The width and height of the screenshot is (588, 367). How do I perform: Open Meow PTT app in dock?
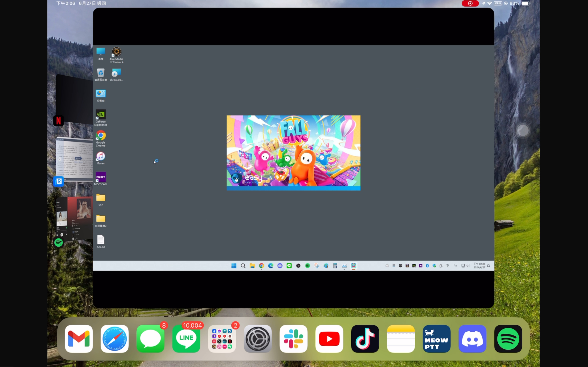[x=437, y=339]
